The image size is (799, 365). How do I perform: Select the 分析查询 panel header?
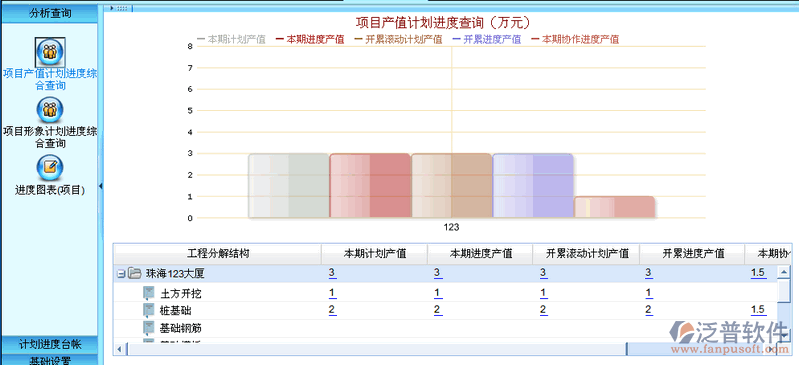pyautogui.click(x=49, y=13)
